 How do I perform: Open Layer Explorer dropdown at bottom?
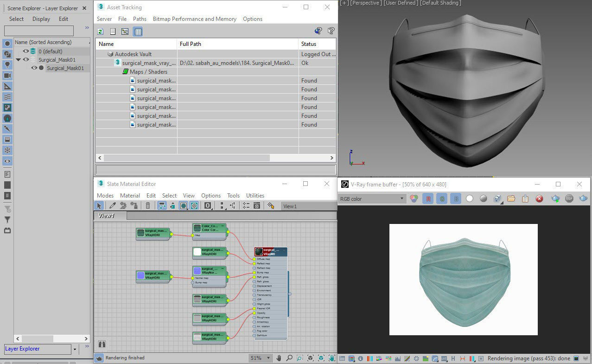(75, 349)
